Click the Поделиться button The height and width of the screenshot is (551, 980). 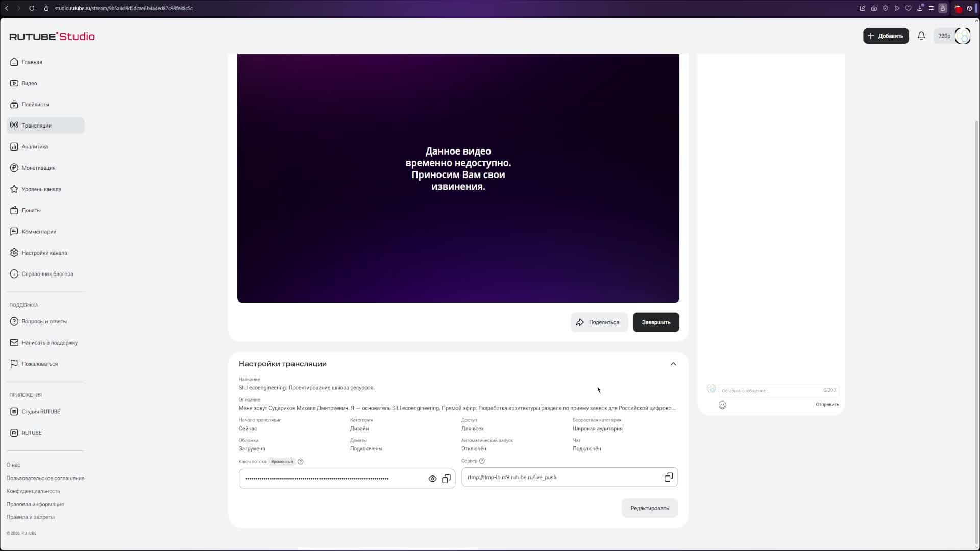(598, 322)
